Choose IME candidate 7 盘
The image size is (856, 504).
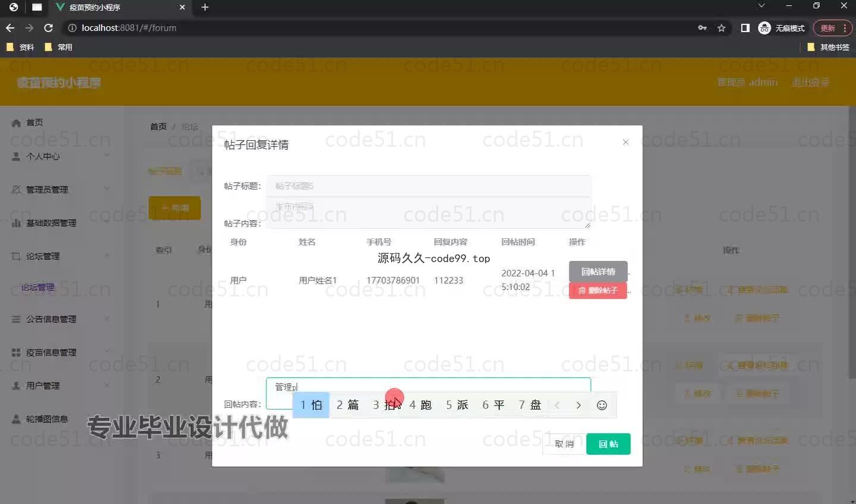[530, 405]
